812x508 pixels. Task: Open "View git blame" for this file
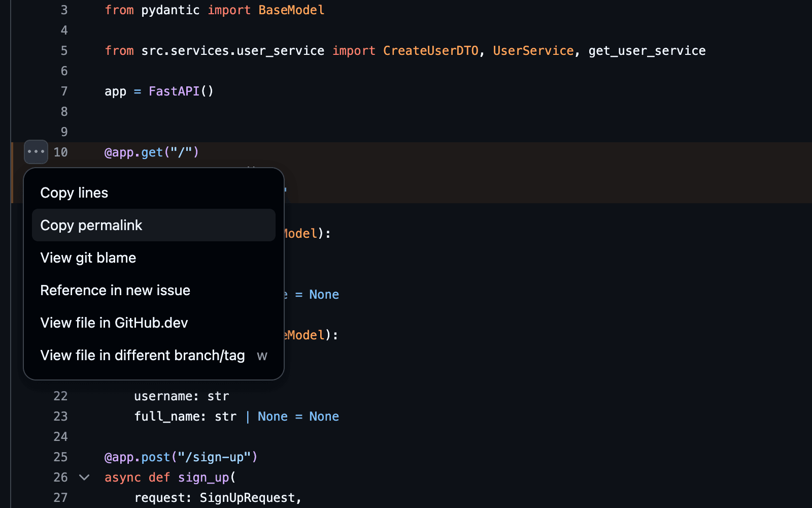point(88,258)
